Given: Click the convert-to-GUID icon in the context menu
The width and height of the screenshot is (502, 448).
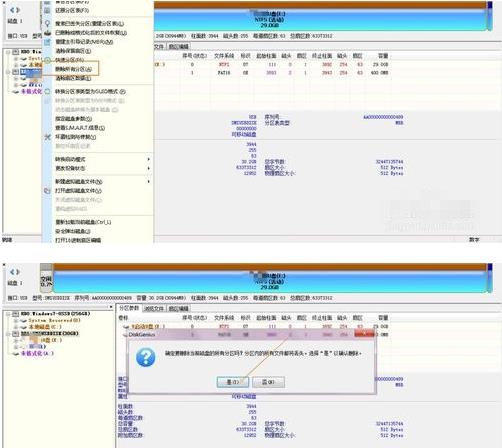Looking at the screenshot, I should tap(47, 91).
